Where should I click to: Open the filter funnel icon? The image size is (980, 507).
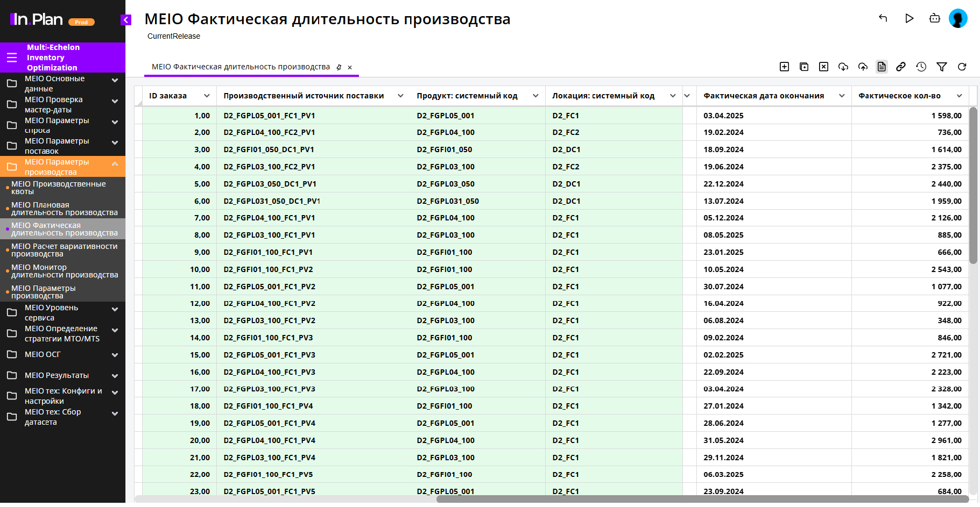[941, 67]
